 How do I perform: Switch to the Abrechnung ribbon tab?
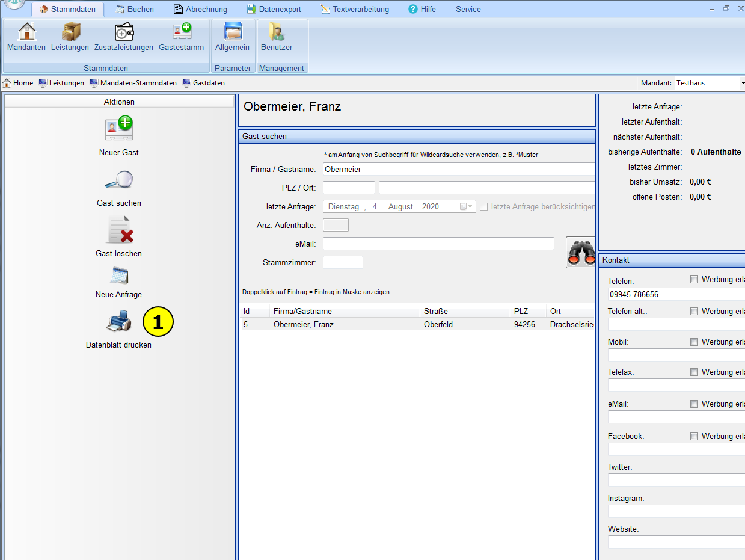click(200, 9)
